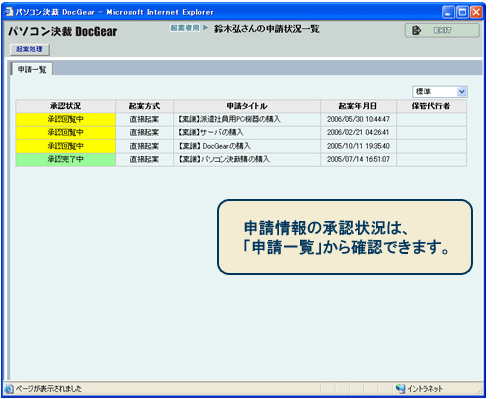Select yellow status cell for 派遣社員用PC機器 row
The image size is (501, 399).
66,119
